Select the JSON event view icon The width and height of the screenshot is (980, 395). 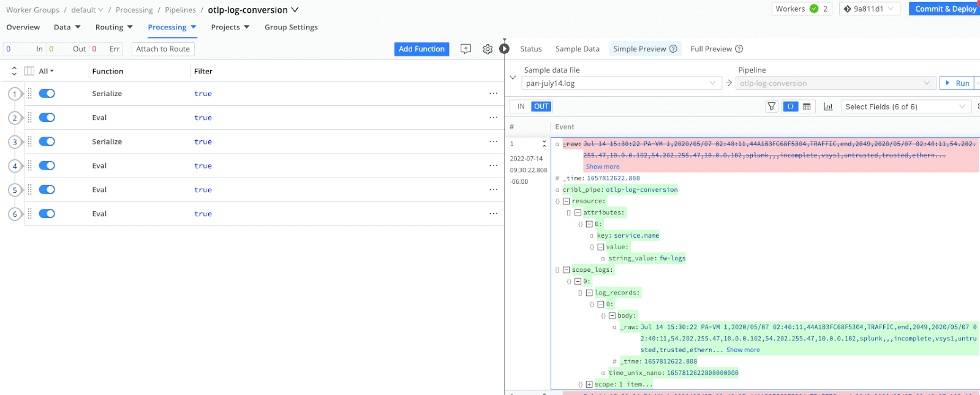tap(790, 107)
